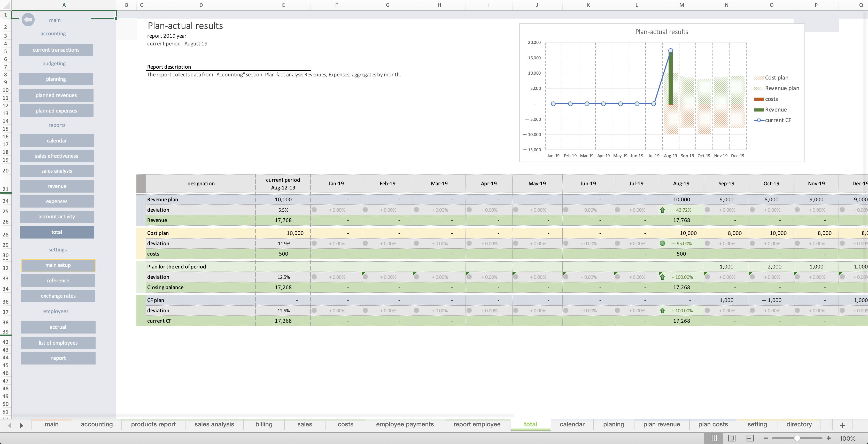
Task: Click the Plan-actual results chart title
Action: [661, 32]
